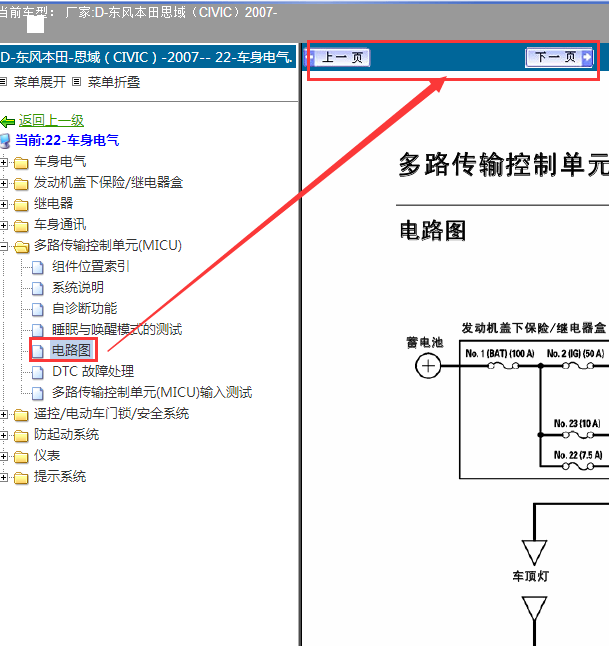Click folder icon of 车身通讯
609x646 pixels.
pos(21,226)
